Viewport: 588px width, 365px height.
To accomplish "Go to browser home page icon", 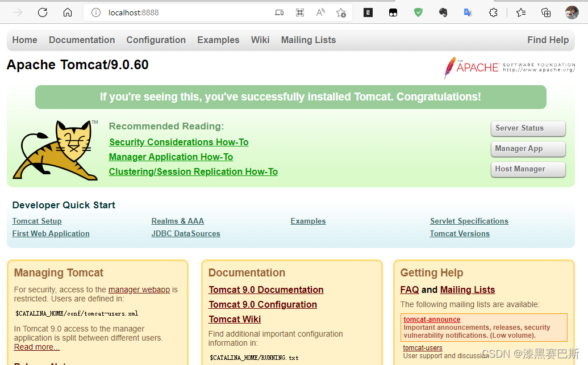I will coord(68,12).
